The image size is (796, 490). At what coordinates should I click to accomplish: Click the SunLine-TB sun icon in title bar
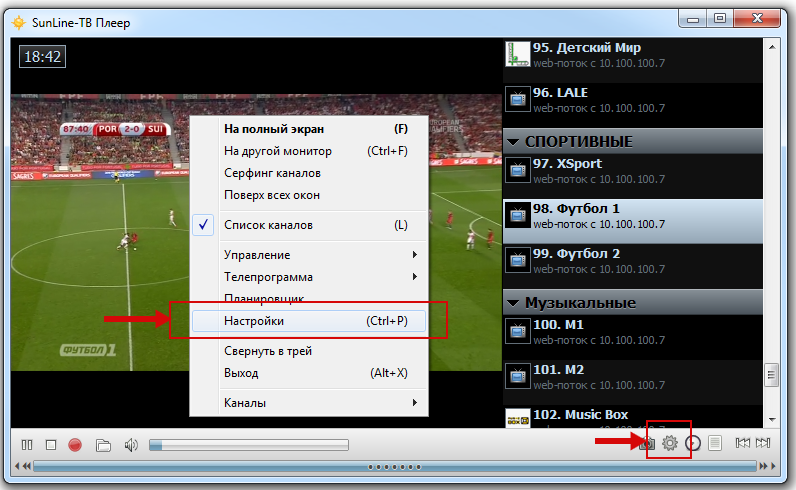19,23
